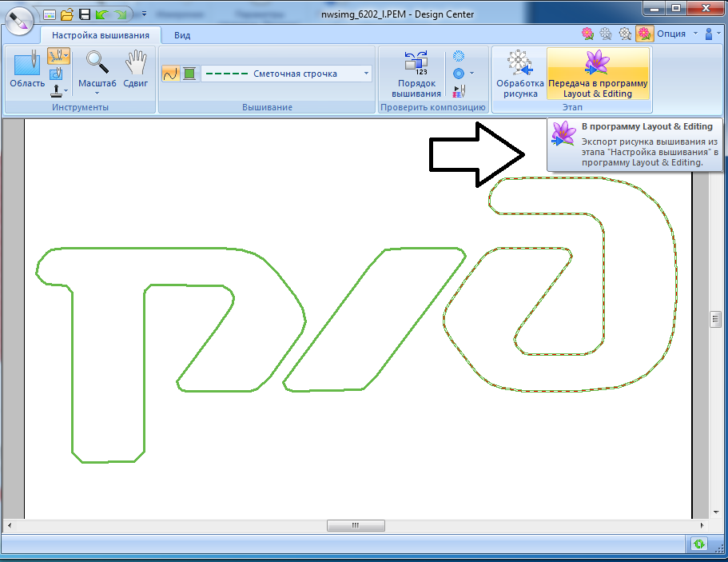Toggle the line sew type button
This screenshot has width=728, height=562.
point(170,74)
